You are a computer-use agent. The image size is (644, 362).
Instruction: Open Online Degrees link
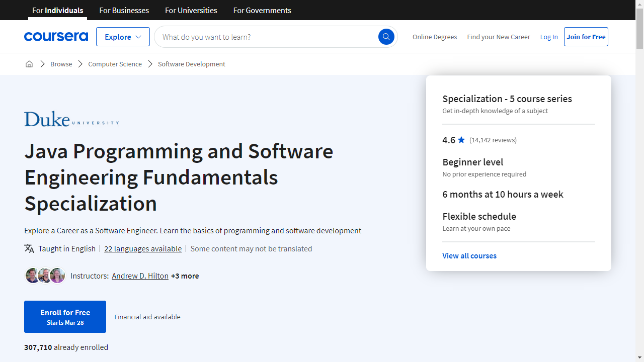pos(435,37)
